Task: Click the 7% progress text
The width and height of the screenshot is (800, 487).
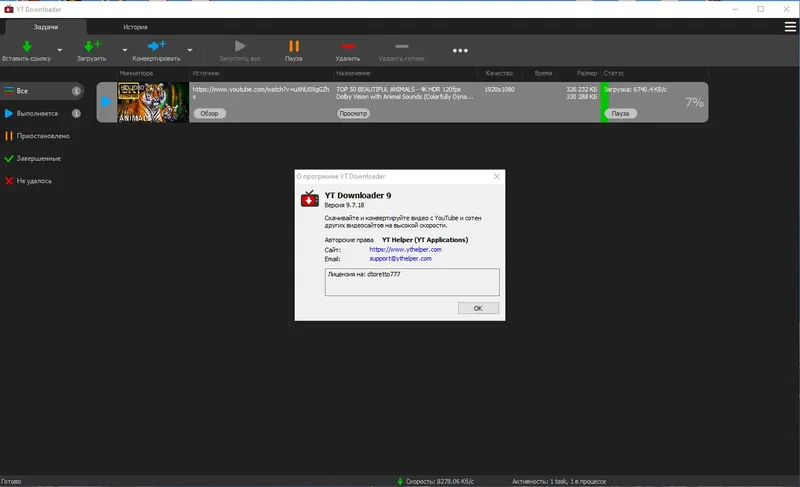Action: point(694,102)
